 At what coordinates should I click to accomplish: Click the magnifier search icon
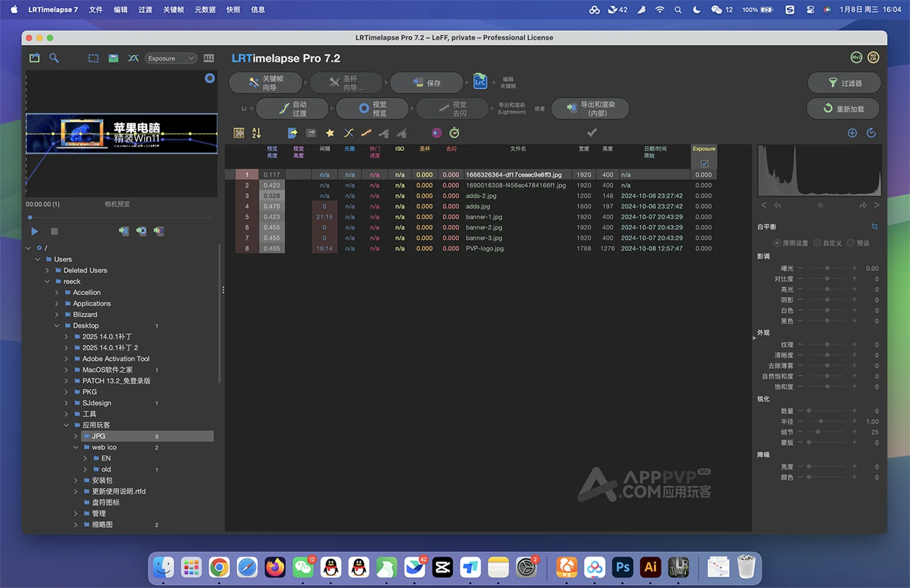pos(54,58)
